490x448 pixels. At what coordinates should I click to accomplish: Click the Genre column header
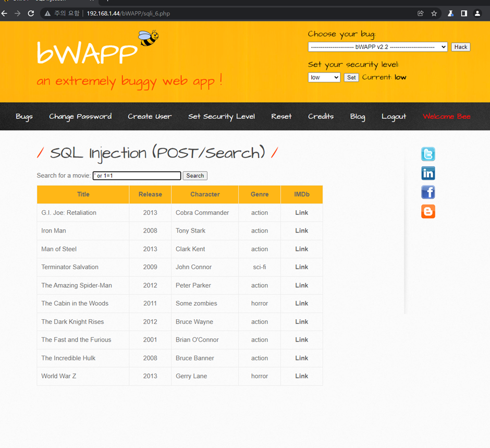[x=260, y=195]
